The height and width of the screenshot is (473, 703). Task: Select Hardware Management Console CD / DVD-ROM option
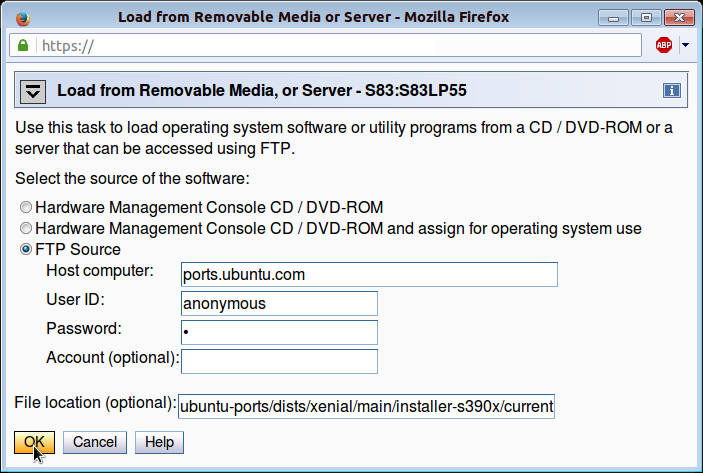[26, 208]
